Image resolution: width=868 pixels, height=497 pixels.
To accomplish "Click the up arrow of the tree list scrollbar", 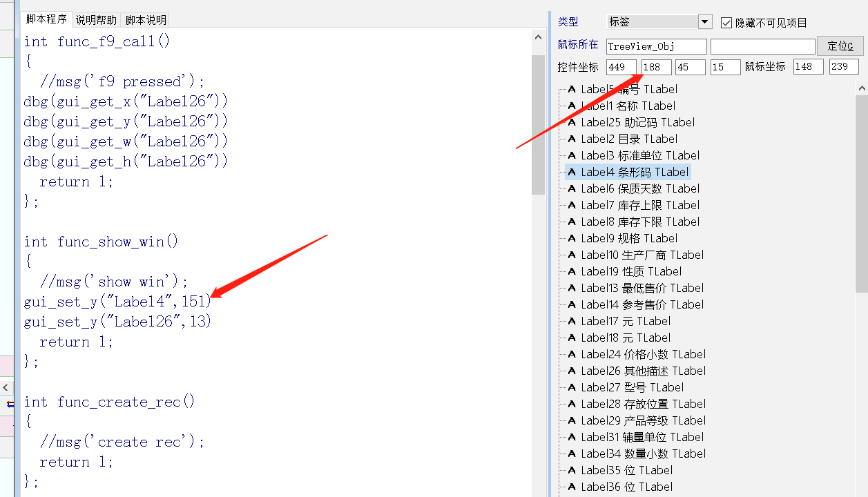I will pyautogui.click(x=861, y=87).
